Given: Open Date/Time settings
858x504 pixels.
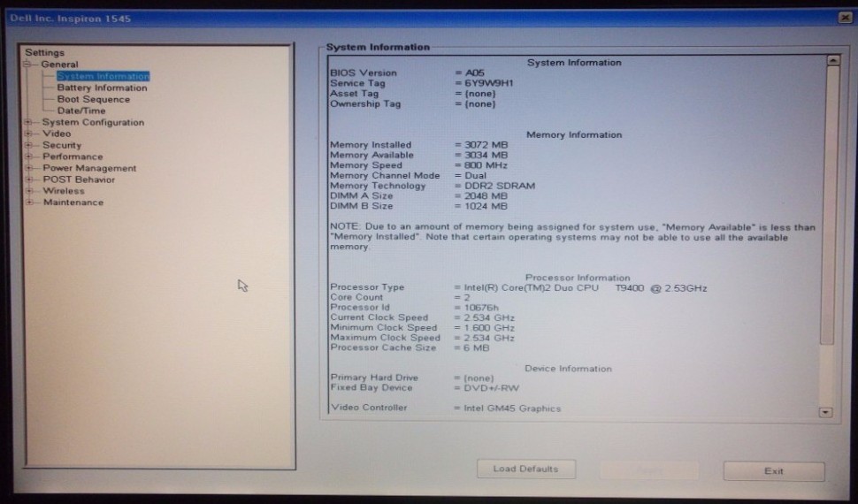Looking at the screenshot, I should click(81, 111).
